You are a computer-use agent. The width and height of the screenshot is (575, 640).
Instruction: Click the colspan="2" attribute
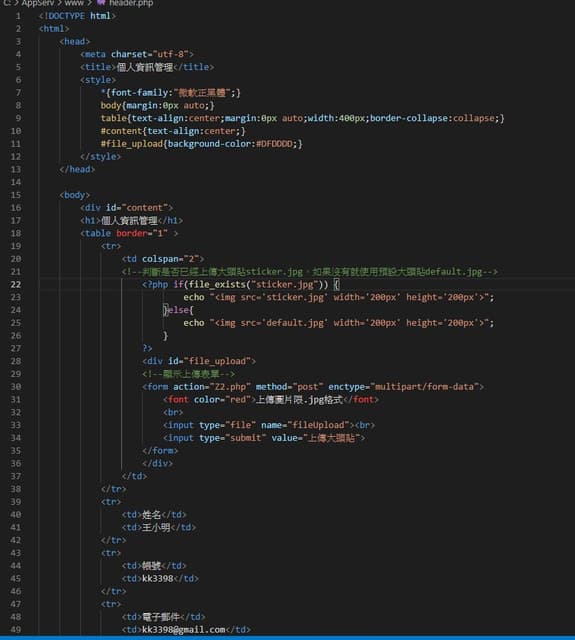[170, 259]
